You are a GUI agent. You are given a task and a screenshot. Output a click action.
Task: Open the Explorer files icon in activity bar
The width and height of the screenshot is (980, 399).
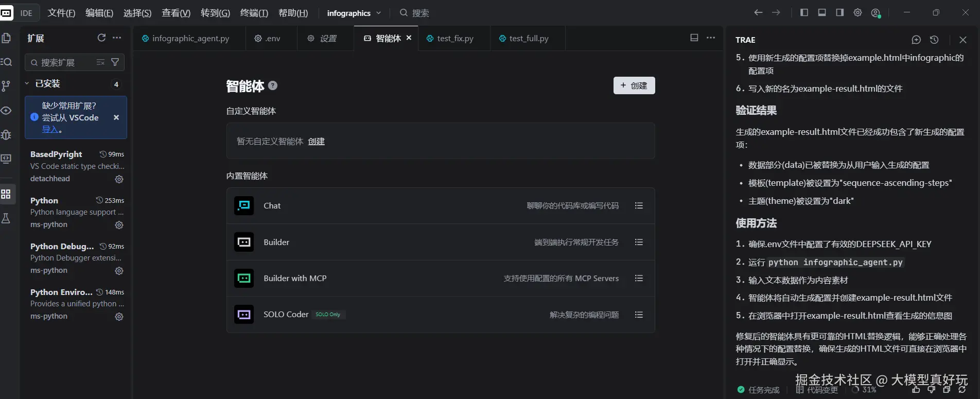click(x=6, y=38)
